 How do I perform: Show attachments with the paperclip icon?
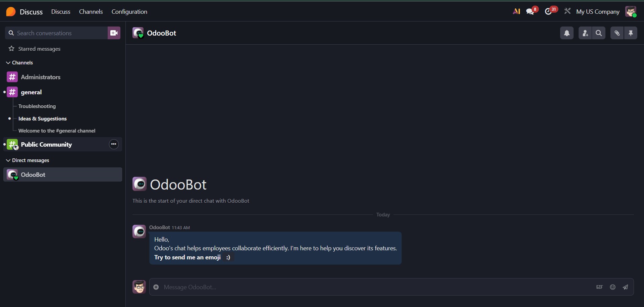coord(617,33)
